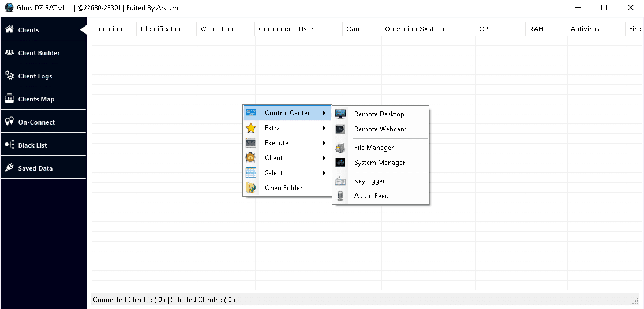Screen dimensions: 644x309
Task: Close the GhostDZ RAT window
Action: pyautogui.click(x=631, y=8)
